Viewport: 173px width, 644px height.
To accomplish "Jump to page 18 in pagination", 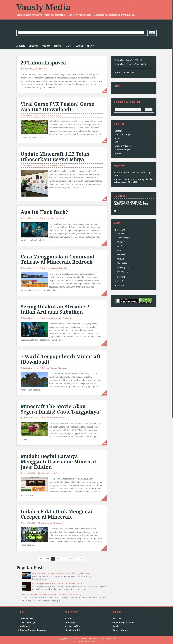I will tap(75, 559).
